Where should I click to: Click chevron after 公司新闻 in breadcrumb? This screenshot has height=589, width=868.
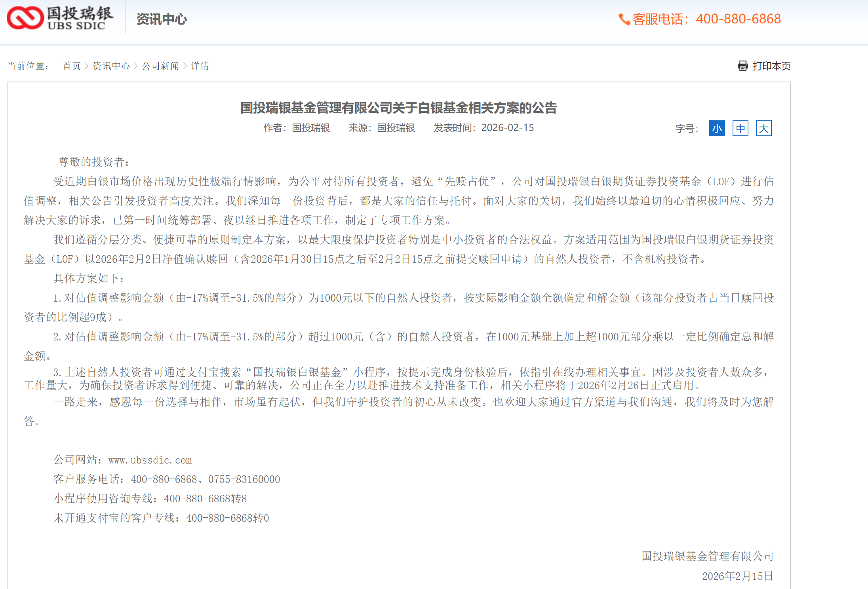pos(185,66)
